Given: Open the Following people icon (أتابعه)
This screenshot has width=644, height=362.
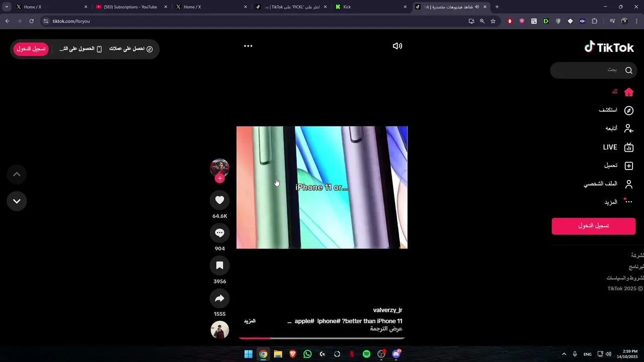Looking at the screenshot, I should pyautogui.click(x=628, y=129).
